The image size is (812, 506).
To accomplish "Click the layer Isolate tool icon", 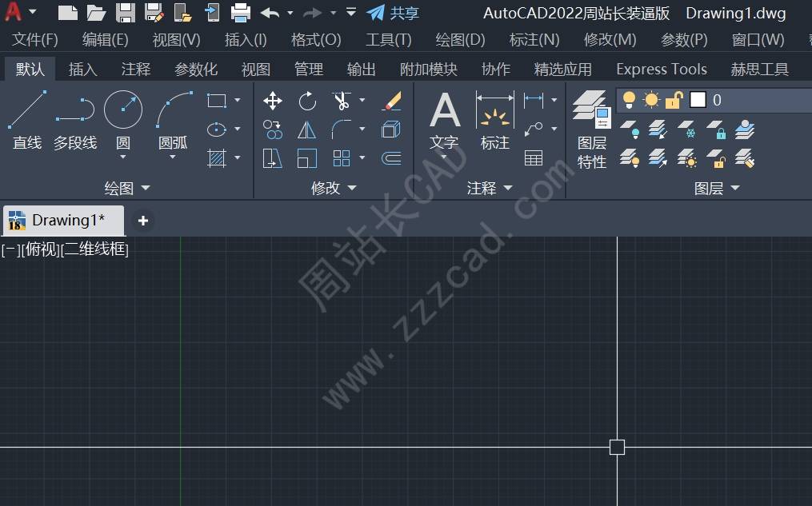I will 658,129.
